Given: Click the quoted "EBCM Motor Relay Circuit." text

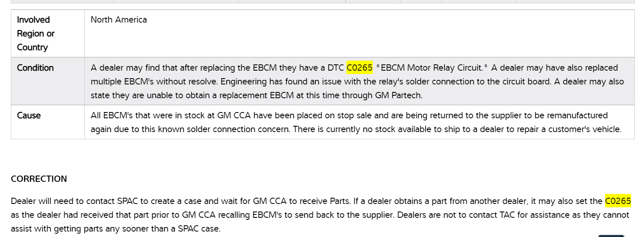Looking at the screenshot, I should click(x=432, y=68).
